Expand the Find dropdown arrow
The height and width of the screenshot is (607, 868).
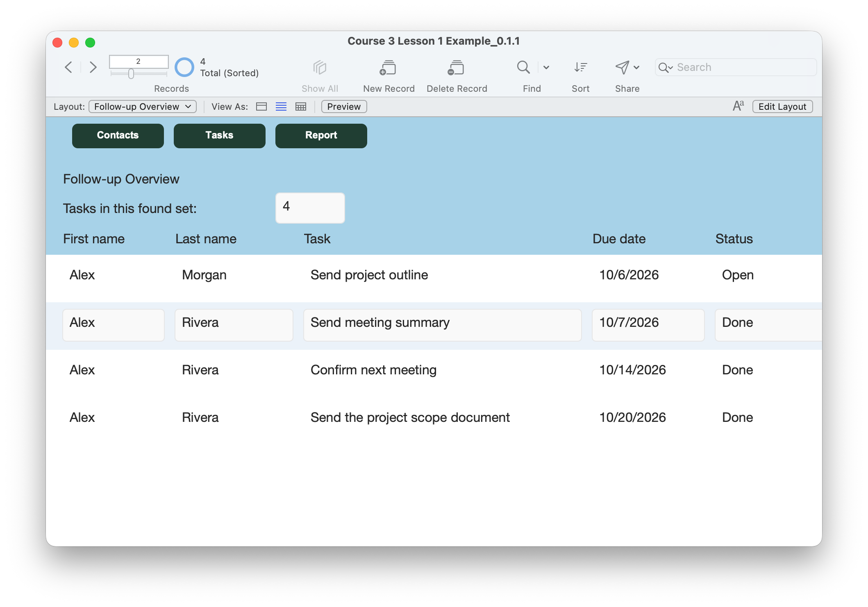[546, 67]
